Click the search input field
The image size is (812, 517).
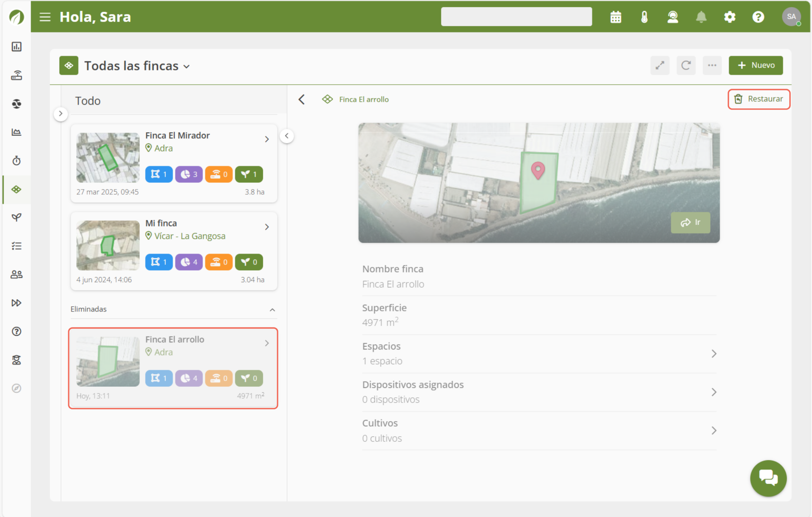[x=516, y=17]
